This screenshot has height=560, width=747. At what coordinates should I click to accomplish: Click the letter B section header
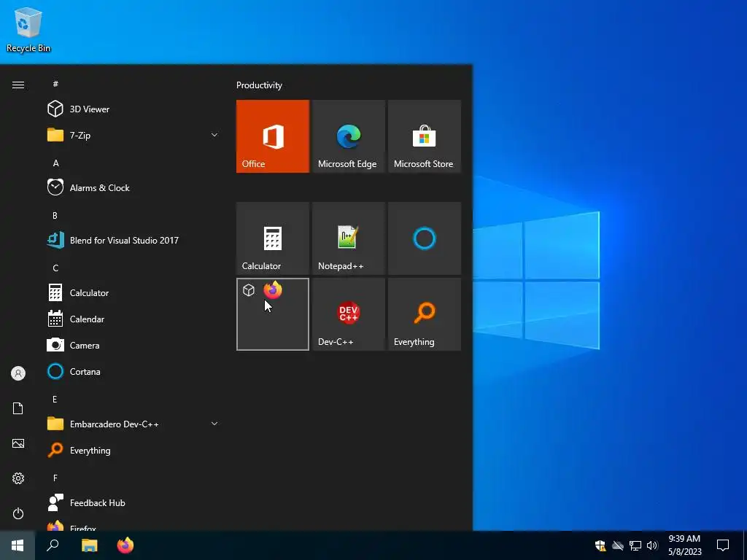(x=55, y=215)
